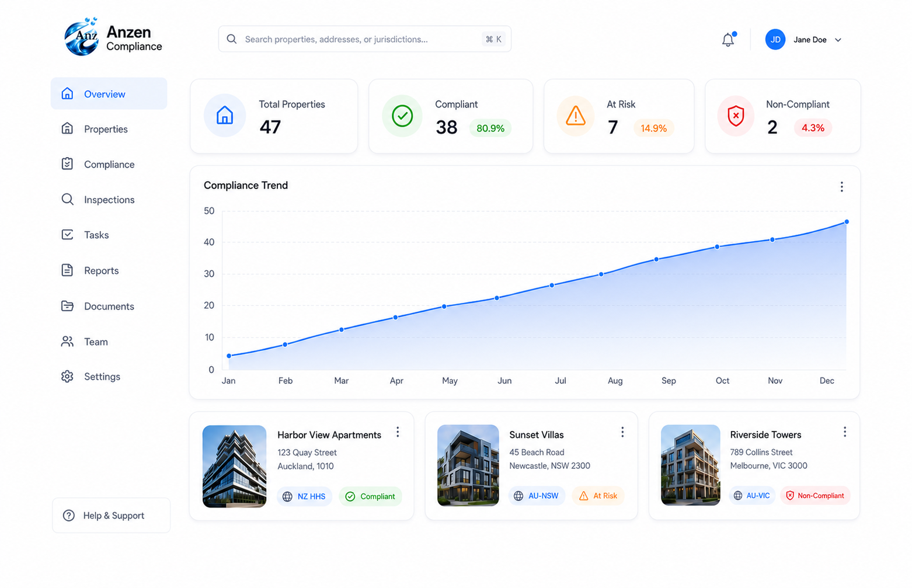Click the Anzen Compliance logo
The height and width of the screenshot is (588, 912).
point(113,37)
